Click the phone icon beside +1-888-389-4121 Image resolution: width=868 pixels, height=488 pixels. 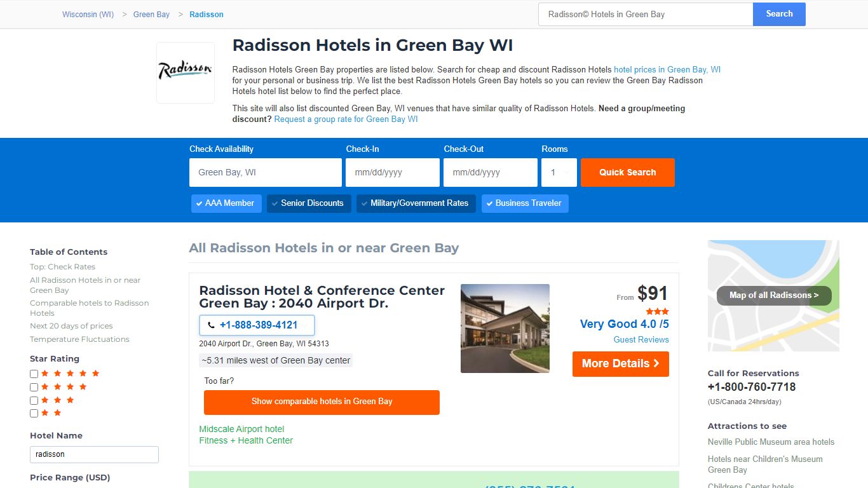(211, 325)
